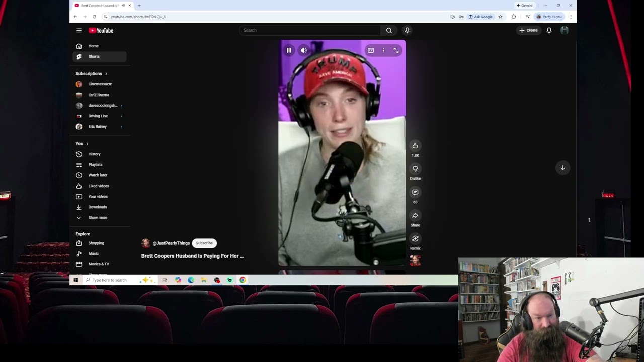Select Shorts in the sidebar
The image size is (644, 362).
[99, 57]
